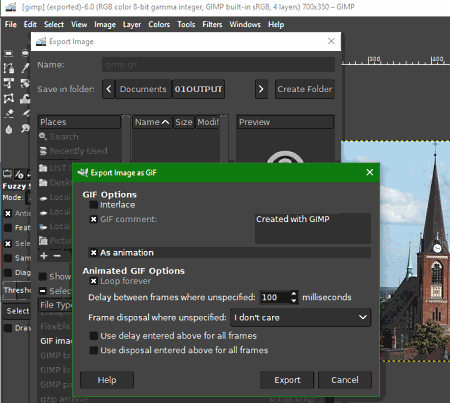Navigate to the Documents path button
This screenshot has width=450, height=403.
point(143,89)
